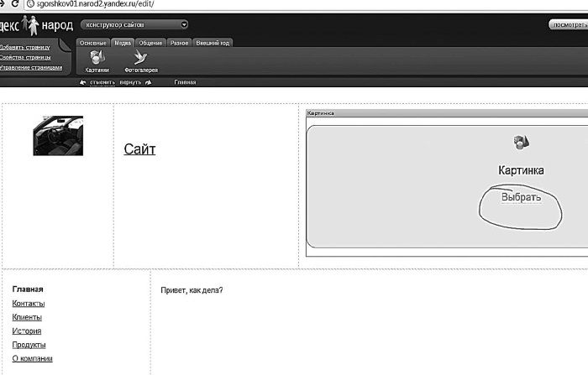Click the Сайт title link
This screenshot has width=588, height=375.
[139, 149]
